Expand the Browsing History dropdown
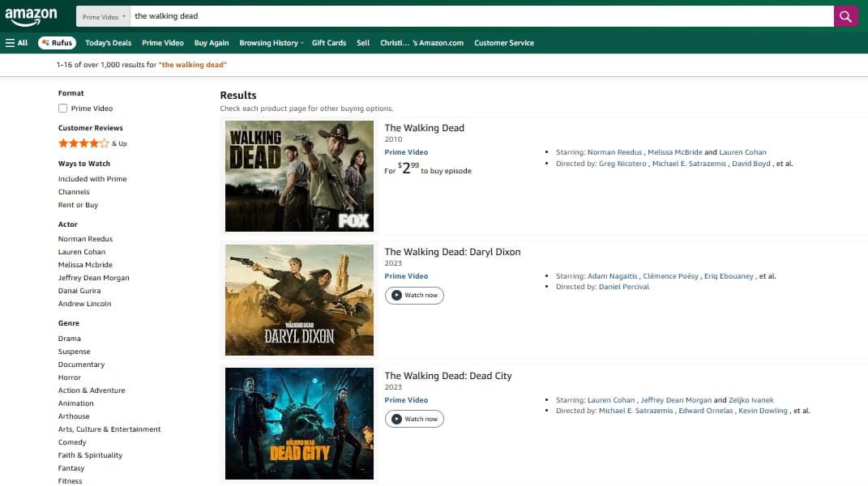 pos(270,42)
